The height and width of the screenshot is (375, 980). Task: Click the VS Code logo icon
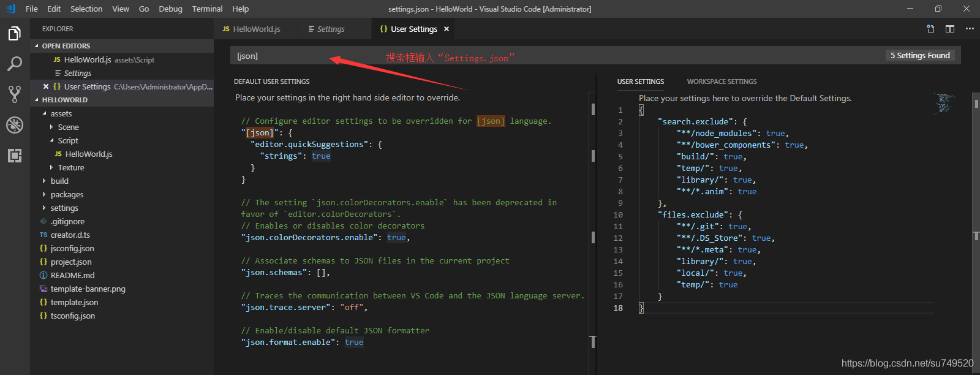tap(10, 9)
